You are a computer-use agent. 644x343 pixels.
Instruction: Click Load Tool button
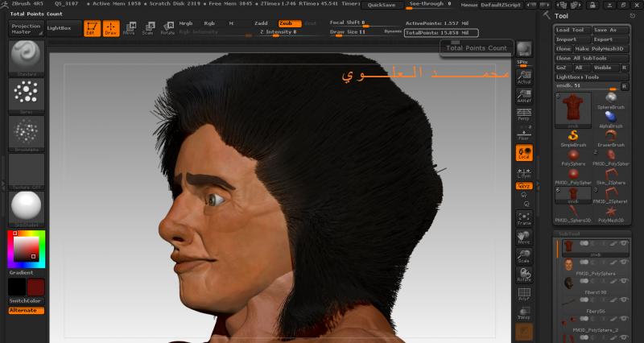573,30
